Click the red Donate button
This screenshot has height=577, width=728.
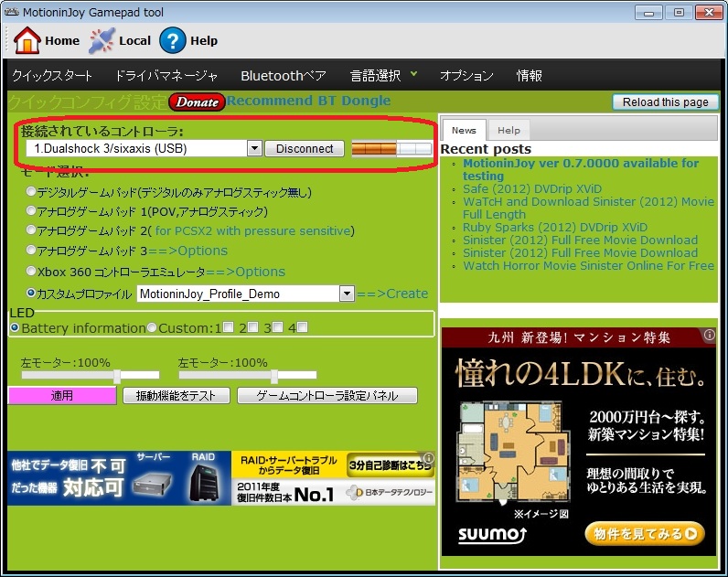pyautogui.click(x=197, y=102)
